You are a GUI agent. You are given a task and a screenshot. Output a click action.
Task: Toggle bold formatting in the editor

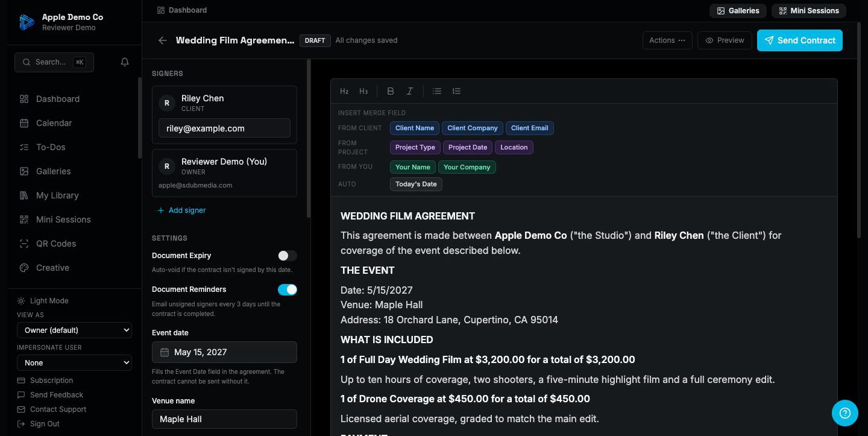pyautogui.click(x=391, y=91)
